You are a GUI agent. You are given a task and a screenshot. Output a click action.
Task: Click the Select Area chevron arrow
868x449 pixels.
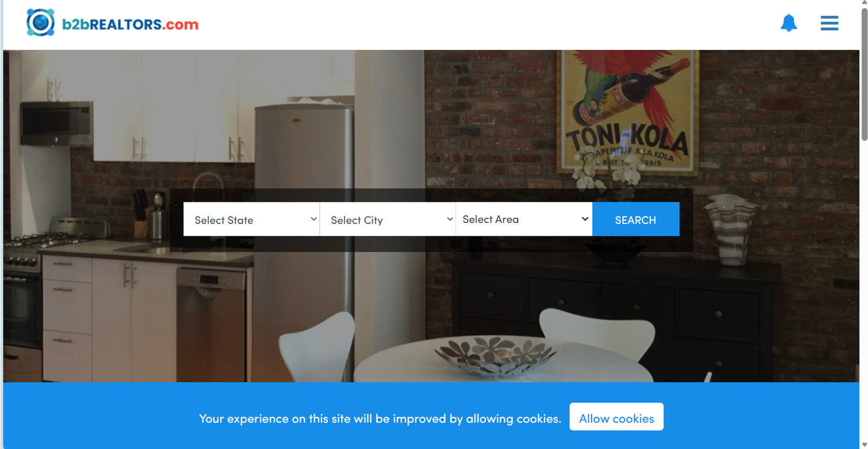(585, 219)
